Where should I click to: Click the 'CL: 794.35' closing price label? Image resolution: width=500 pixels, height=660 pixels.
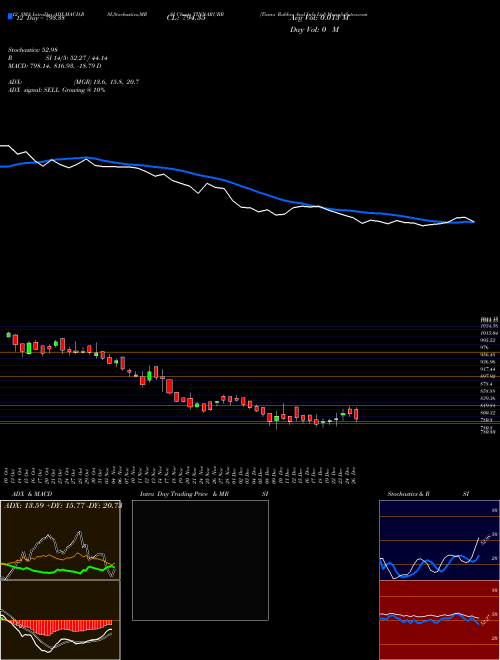tap(186, 19)
